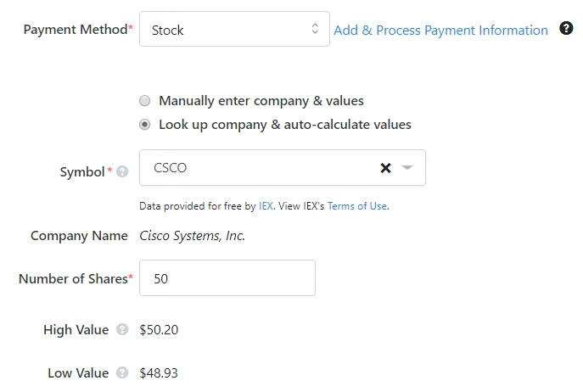Click the Number of Shares field
Image resolution: width=583 pixels, height=392 pixels.
pos(227,278)
